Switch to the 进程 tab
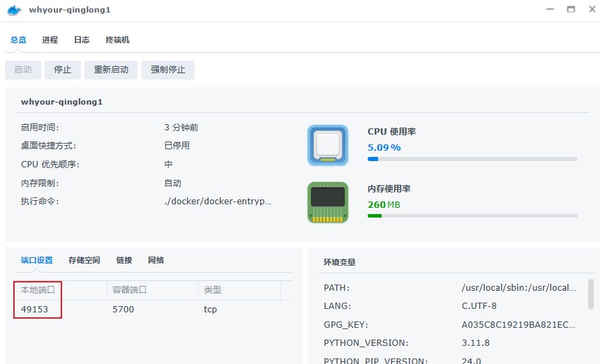This screenshot has width=600, height=364. pyautogui.click(x=50, y=40)
